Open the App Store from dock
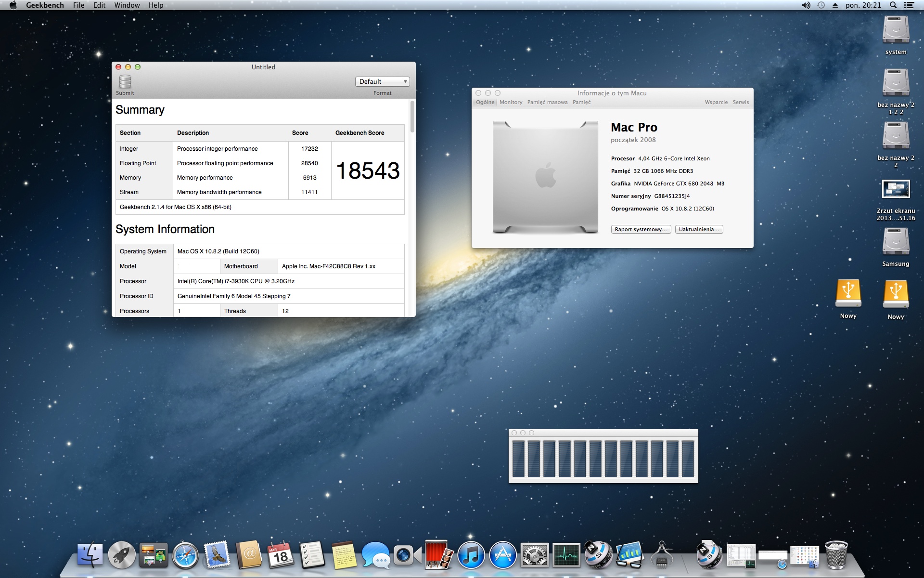 502,555
